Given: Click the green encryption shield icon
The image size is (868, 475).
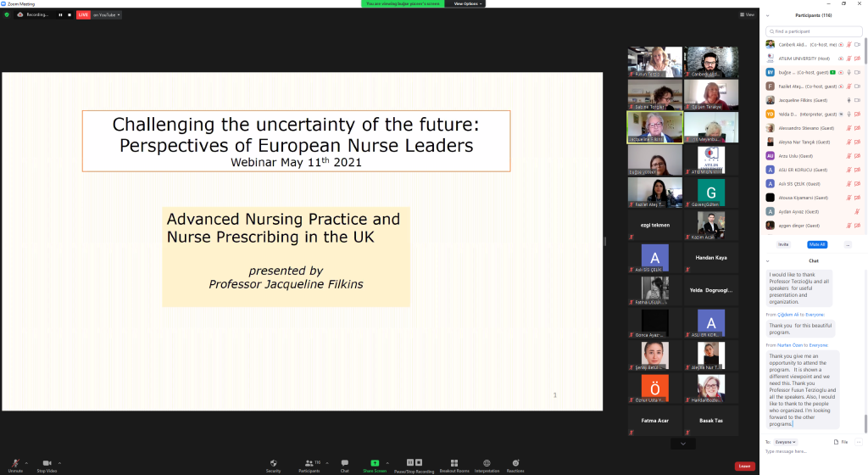Looking at the screenshot, I should click(8, 14).
